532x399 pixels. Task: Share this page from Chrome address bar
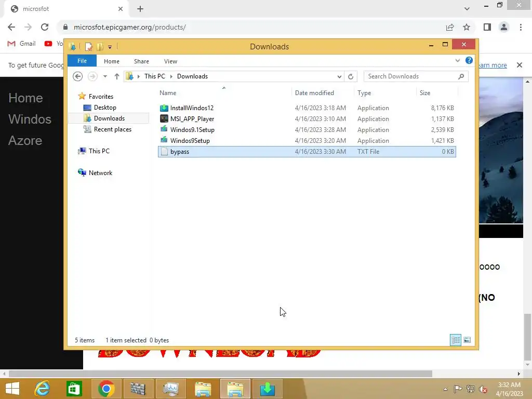pyautogui.click(x=449, y=27)
